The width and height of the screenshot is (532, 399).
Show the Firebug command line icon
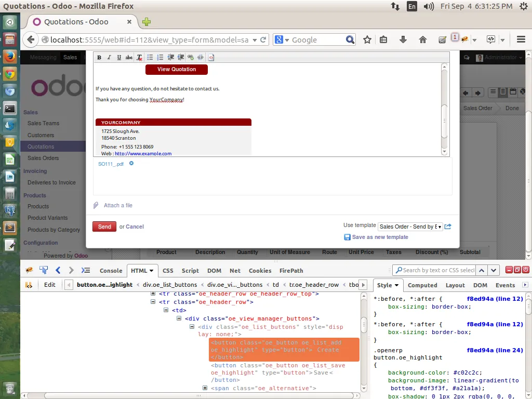tap(86, 270)
